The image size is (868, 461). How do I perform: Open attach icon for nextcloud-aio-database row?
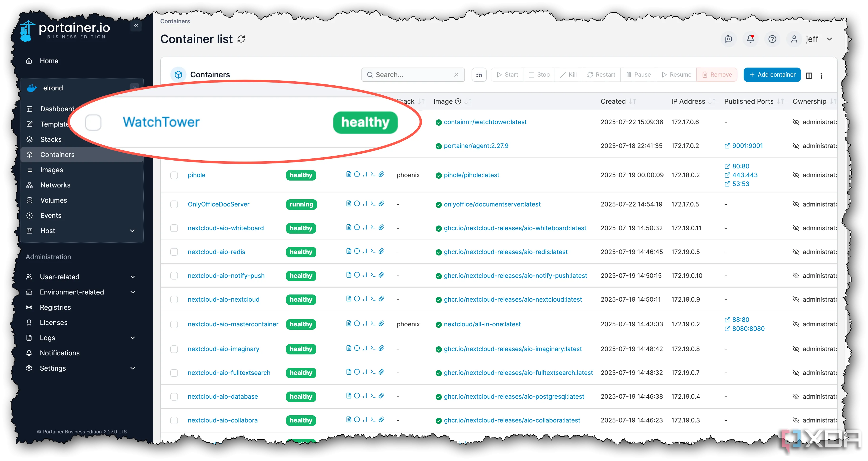tap(381, 396)
